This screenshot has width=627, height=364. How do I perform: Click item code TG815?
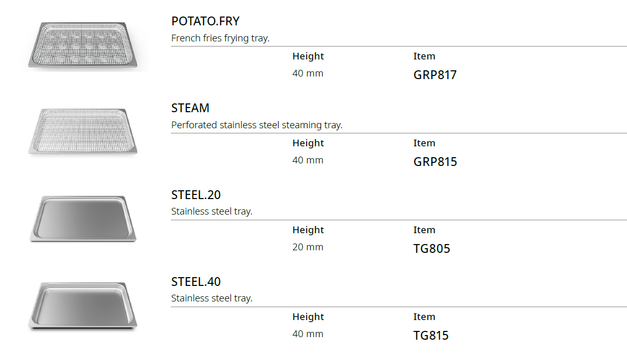click(x=431, y=336)
